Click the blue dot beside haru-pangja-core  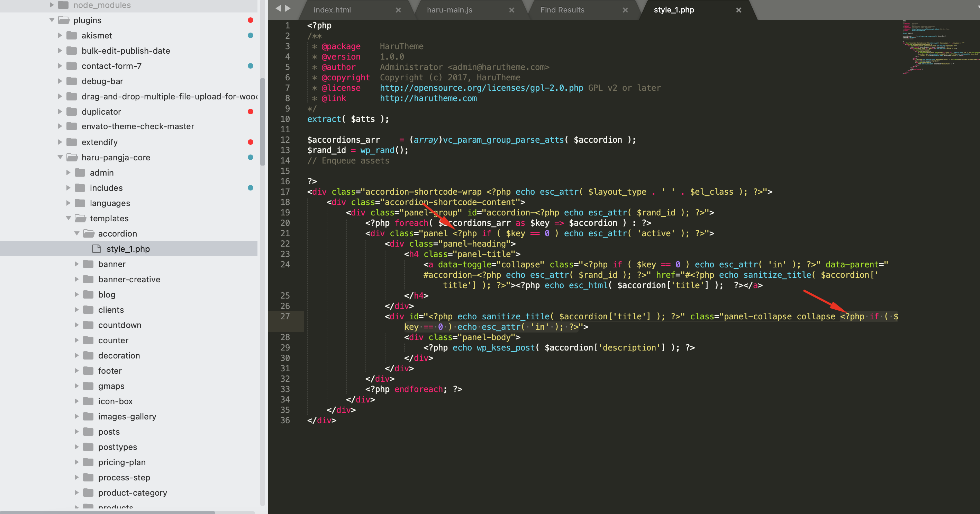[250, 157]
